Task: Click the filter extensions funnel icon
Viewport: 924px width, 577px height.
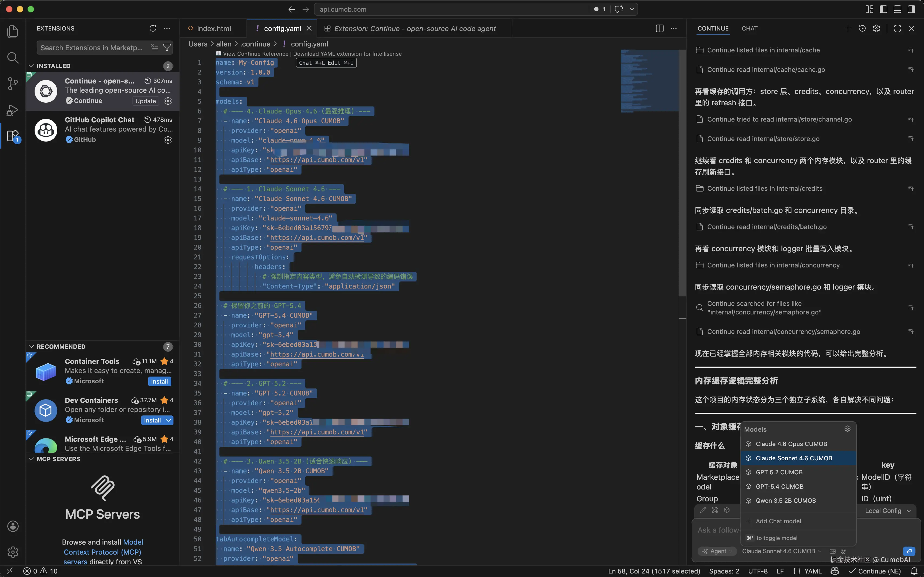Action: tap(167, 48)
